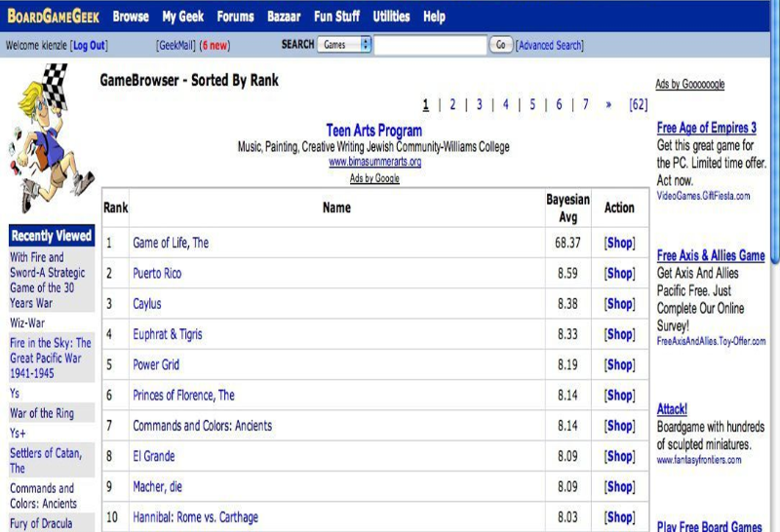Open www.bimasummerarts.org link
This screenshot has width=780, height=532.
[x=375, y=162]
